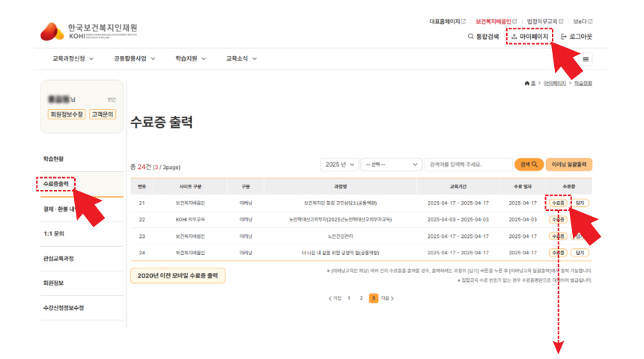The width and height of the screenshot is (644, 359).
Task: Click KOHI 의무교육 site cell in row 22
Action: 190,219
